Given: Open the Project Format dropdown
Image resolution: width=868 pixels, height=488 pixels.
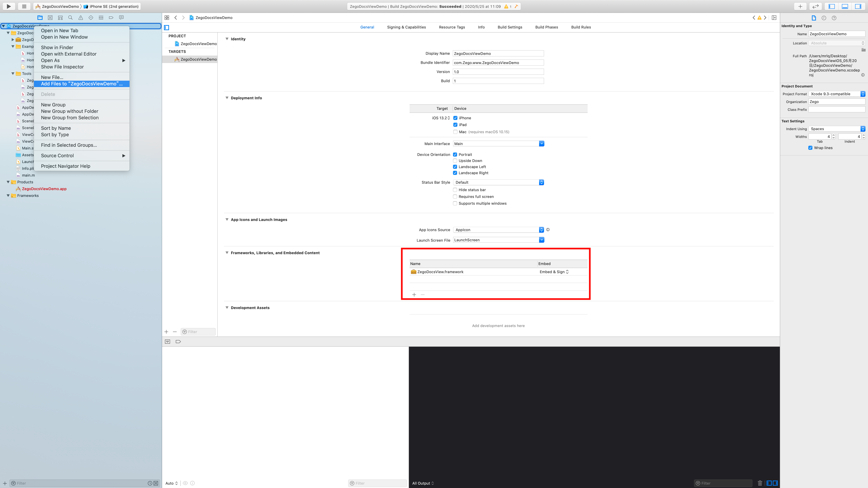Looking at the screenshot, I should pyautogui.click(x=837, y=94).
